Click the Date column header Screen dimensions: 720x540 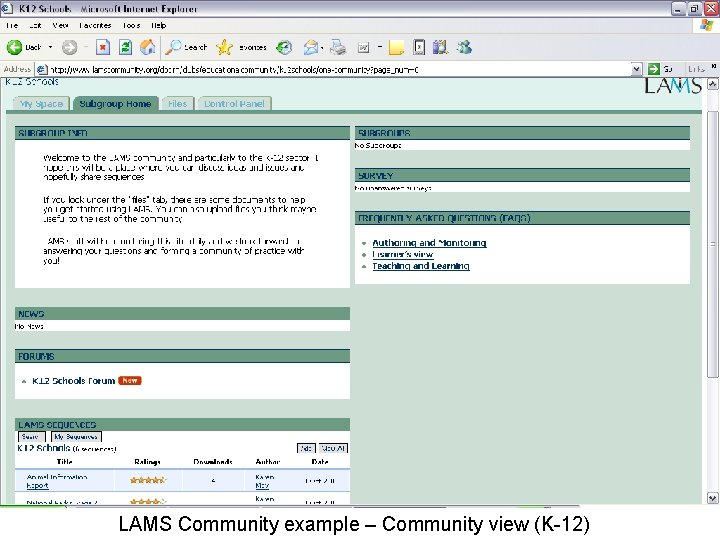[x=320, y=461]
